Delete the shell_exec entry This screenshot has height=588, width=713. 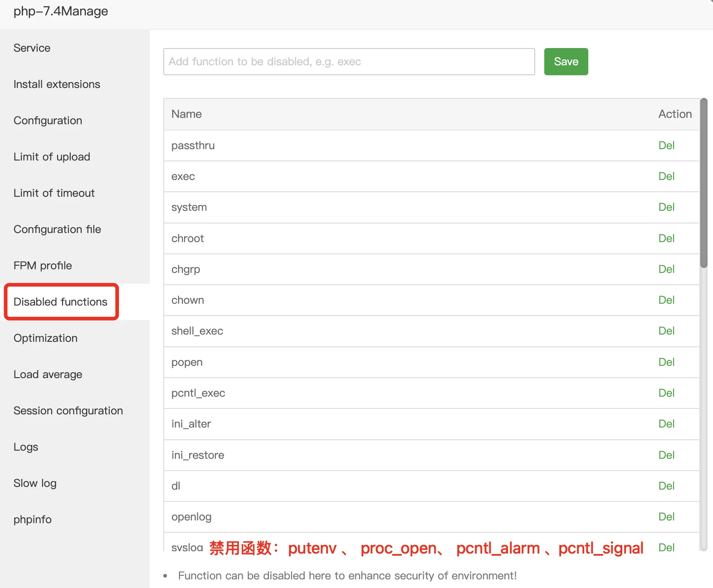pyautogui.click(x=666, y=331)
